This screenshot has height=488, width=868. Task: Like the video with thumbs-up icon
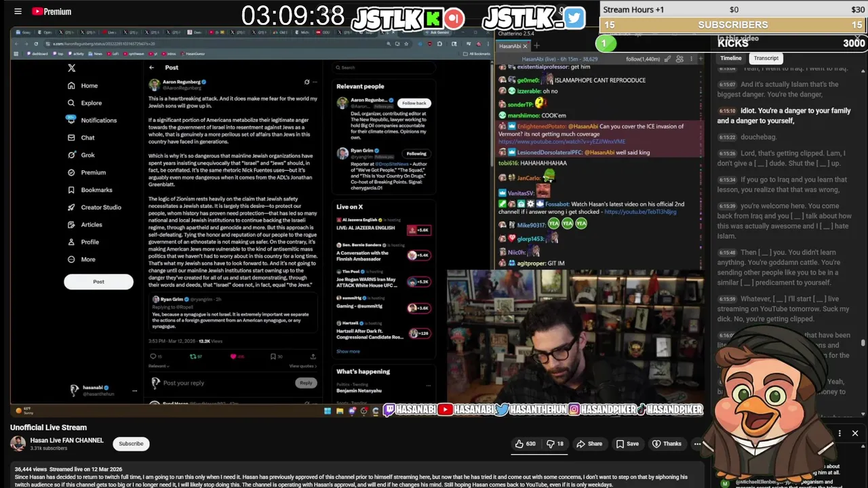[526, 444]
